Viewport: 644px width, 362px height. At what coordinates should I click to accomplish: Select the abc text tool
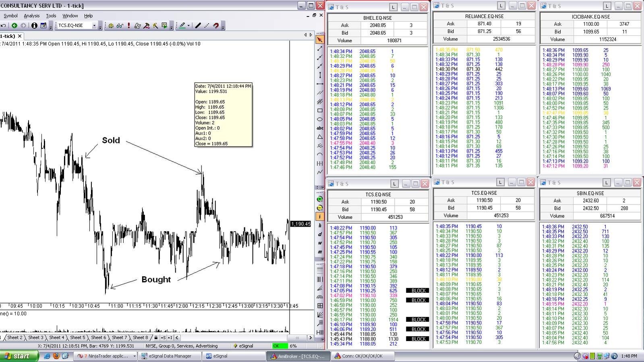[320, 128]
